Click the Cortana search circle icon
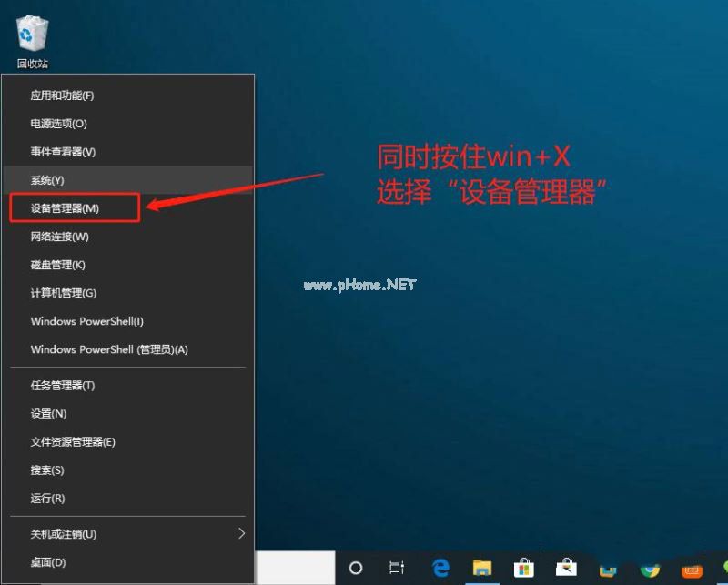728x585 pixels. click(355, 569)
